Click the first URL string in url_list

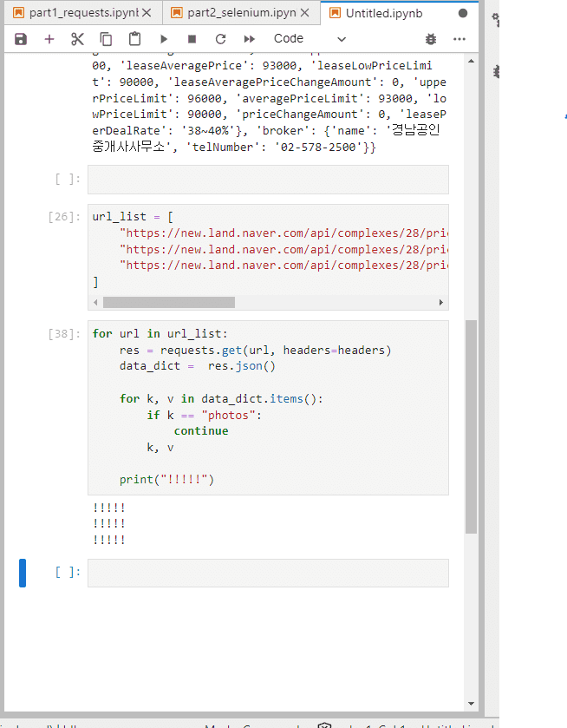pos(284,233)
